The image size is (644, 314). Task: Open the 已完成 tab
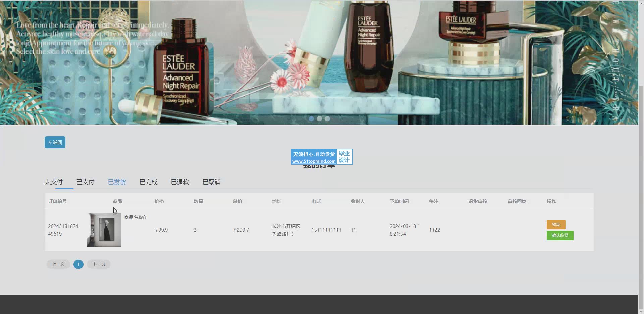[x=148, y=182]
